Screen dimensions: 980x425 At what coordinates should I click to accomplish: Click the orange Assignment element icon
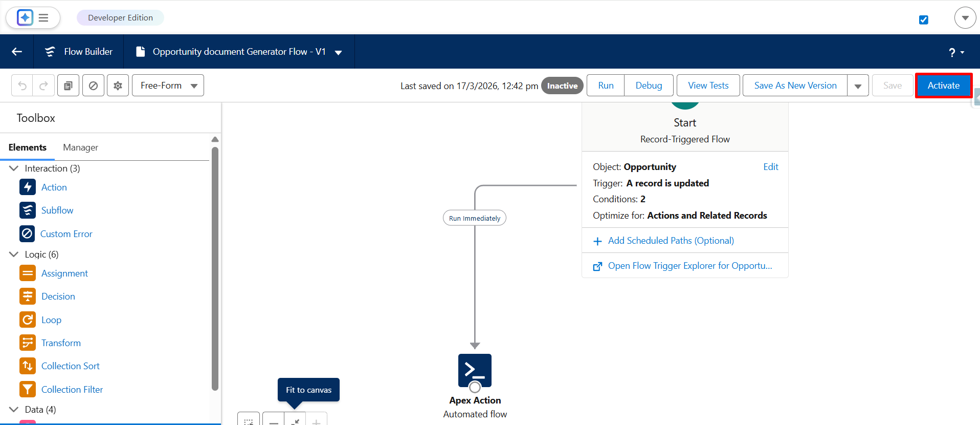tap(28, 273)
